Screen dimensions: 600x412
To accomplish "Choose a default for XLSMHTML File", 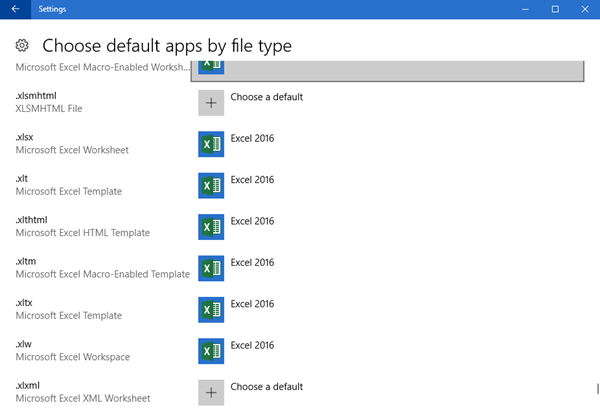I will coord(266,97).
